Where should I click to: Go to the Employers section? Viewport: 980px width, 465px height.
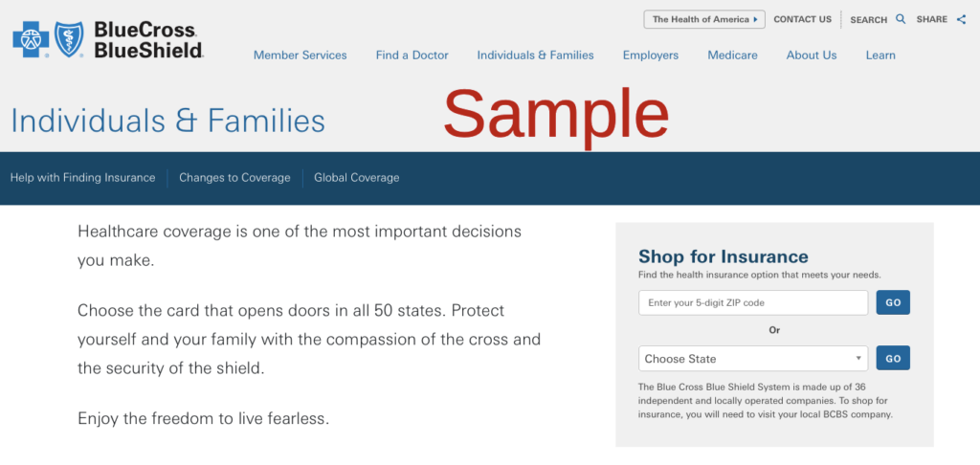click(x=651, y=55)
